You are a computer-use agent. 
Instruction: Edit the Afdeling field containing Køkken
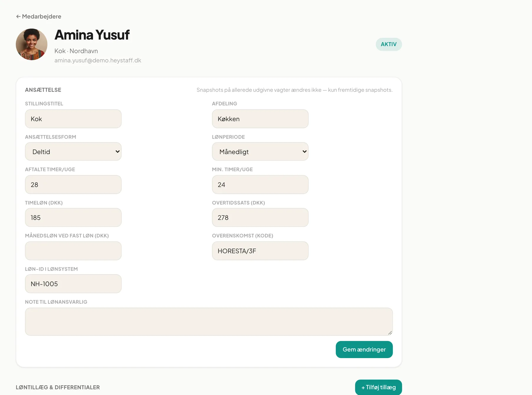[260, 119]
